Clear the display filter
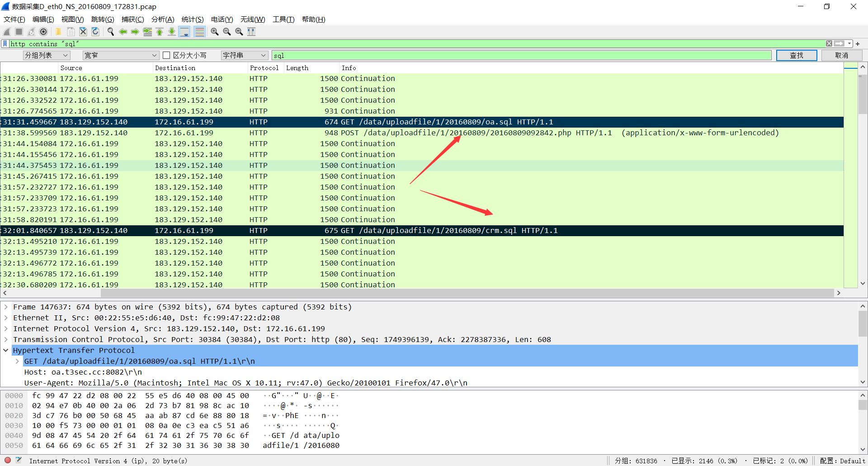The width and height of the screenshot is (868, 466). pyautogui.click(x=829, y=44)
